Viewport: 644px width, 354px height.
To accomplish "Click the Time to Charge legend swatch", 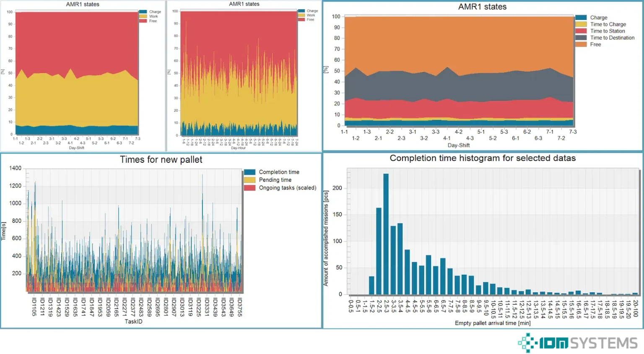I will [x=581, y=24].
